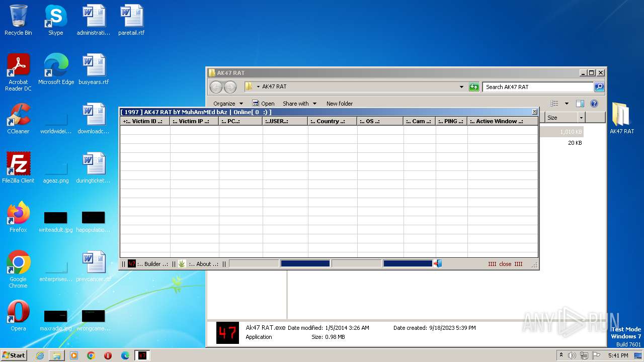Click the 47 application icon in details pane
The height and width of the screenshot is (362, 644).
coord(227,332)
